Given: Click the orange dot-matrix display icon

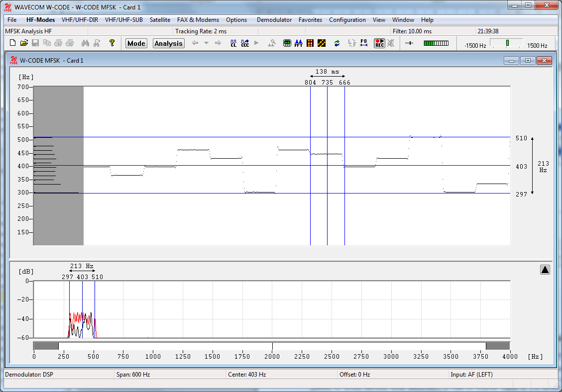Looking at the screenshot, I should 310,43.
